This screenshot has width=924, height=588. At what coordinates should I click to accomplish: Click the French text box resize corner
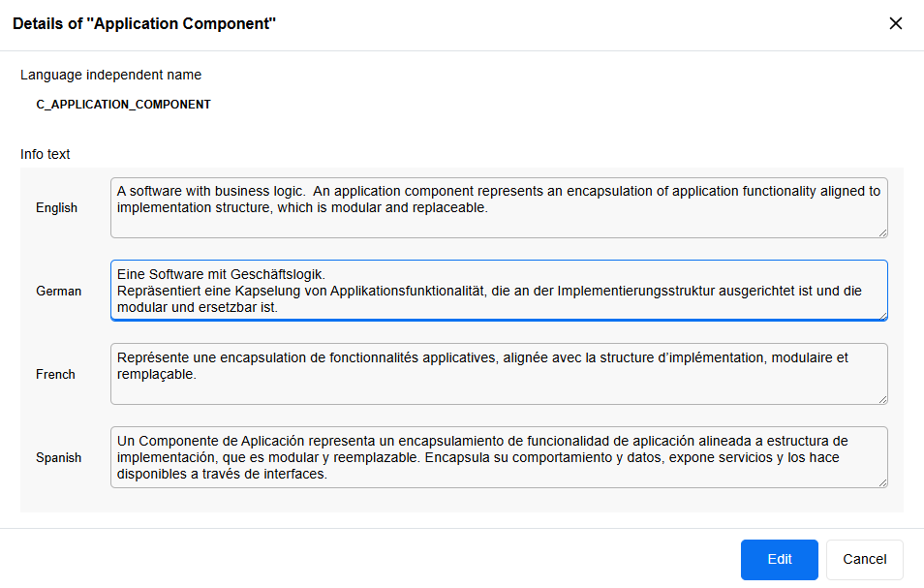click(x=882, y=399)
